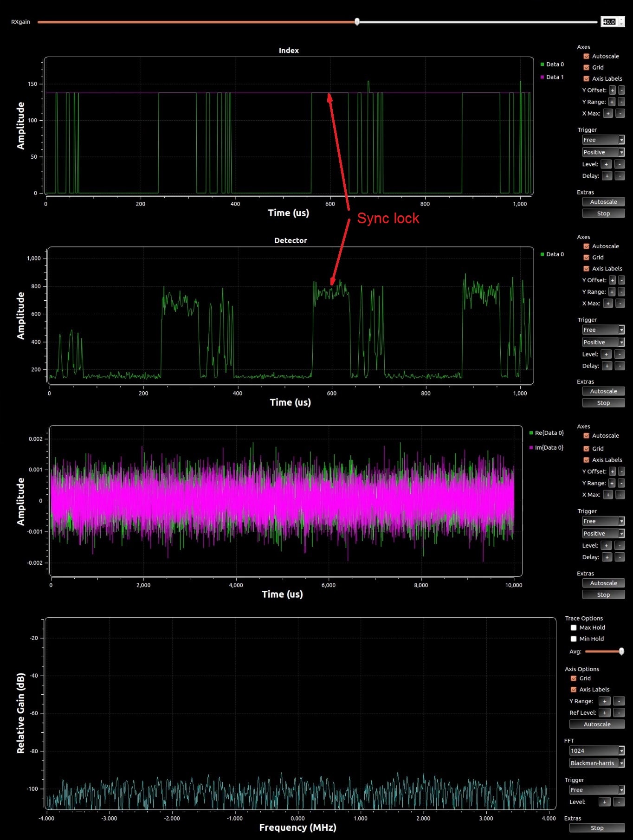
Task: Toggle Autoscale checkbox in Detector plot axes
Action: (586, 246)
